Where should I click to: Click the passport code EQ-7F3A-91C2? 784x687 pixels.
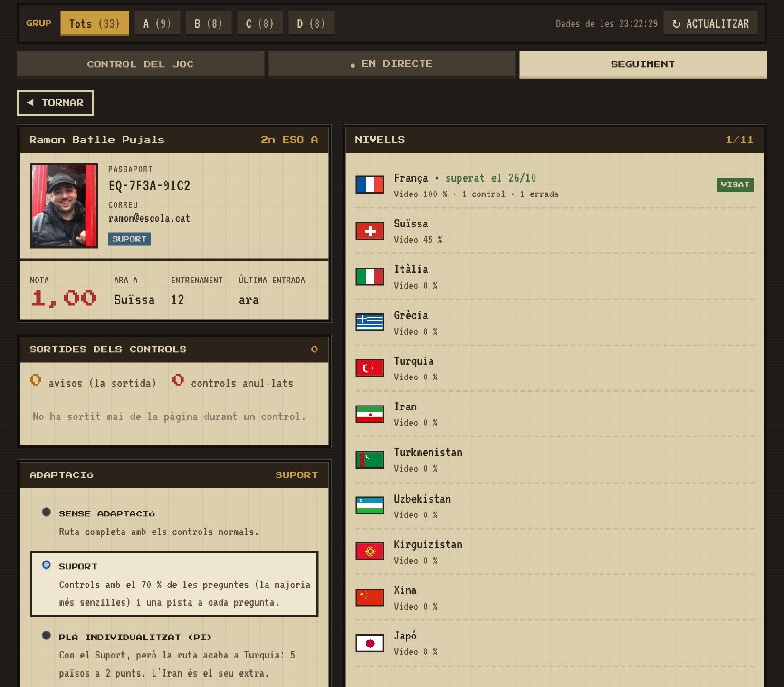click(x=149, y=186)
